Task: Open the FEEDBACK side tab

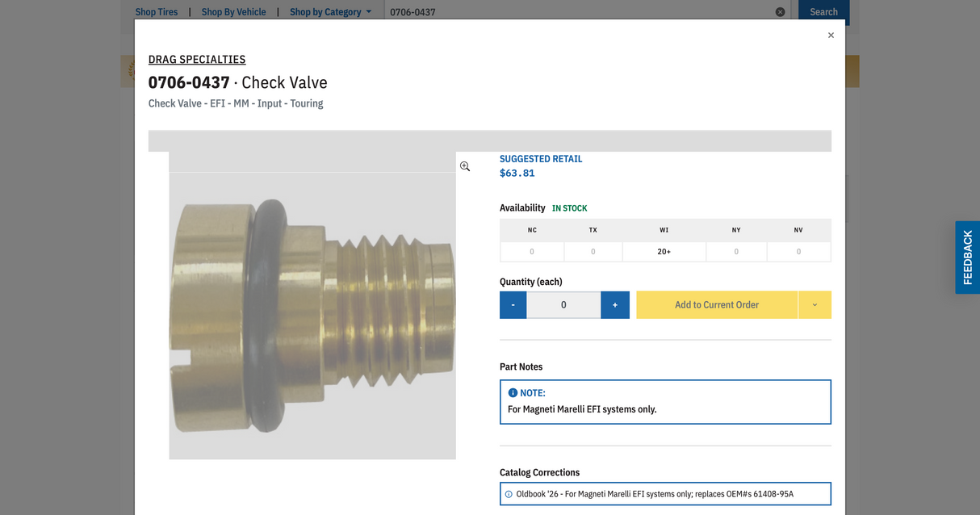Action: tap(967, 257)
